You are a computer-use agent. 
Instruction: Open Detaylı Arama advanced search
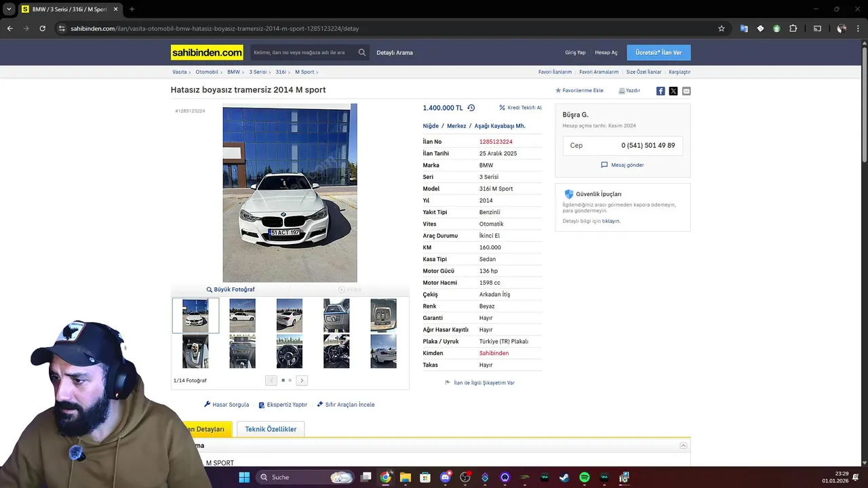point(395,52)
